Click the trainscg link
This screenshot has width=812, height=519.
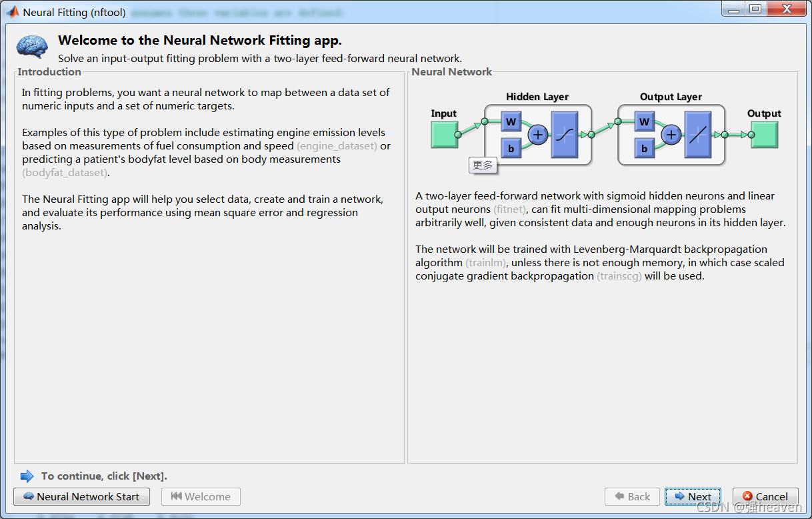point(619,276)
